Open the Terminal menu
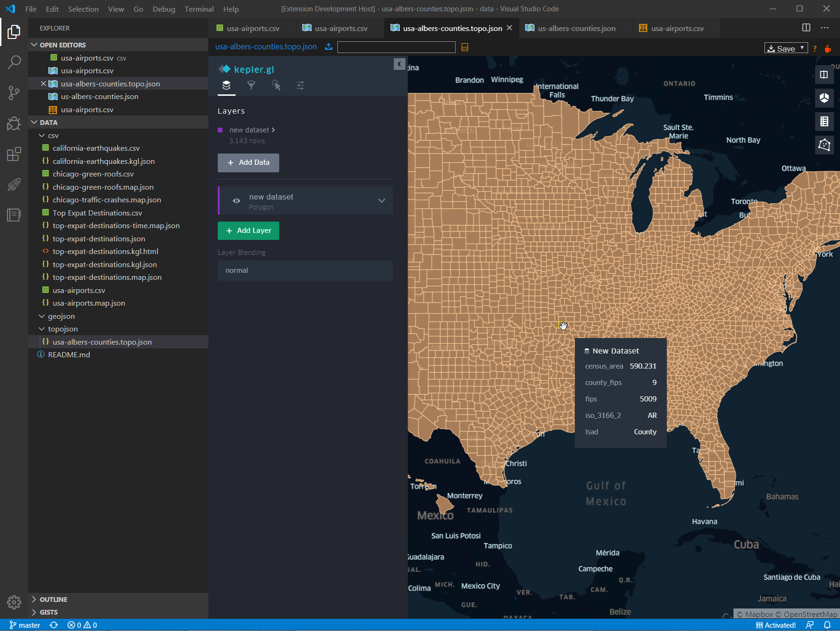The image size is (840, 631). coord(199,9)
